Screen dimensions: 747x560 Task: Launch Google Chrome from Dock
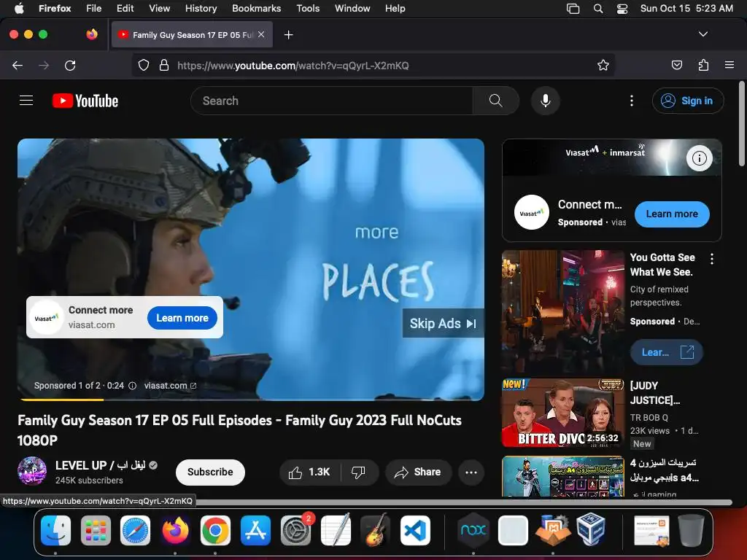tap(215, 530)
